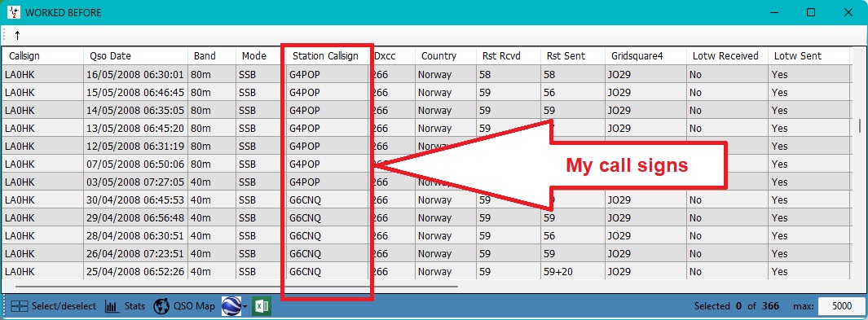This screenshot has width=868, height=320.
Task: Export the list to Excel
Action: [x=262, y=306]
